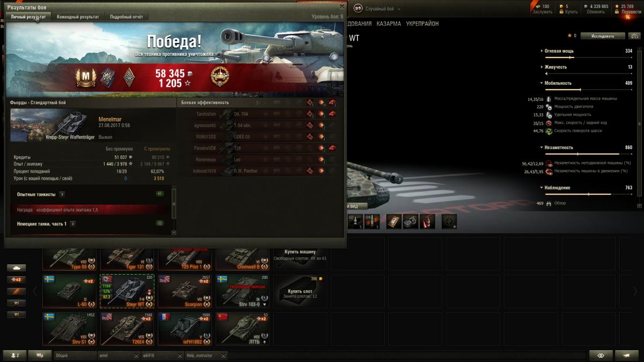Image resolution: width=644 pixels, height=362 pixels.
Task: Select the ЛТТБ tank card
Action: [x=242, y=329]
